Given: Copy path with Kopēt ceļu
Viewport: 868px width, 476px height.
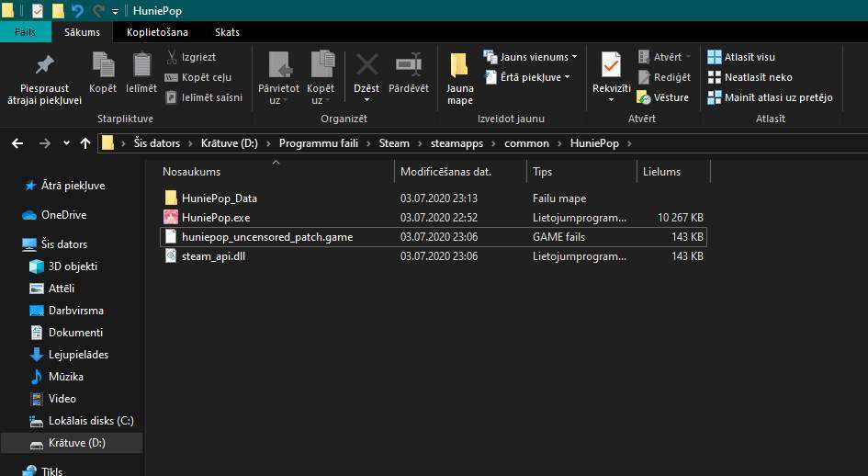Looking at the screenshot, I should click(198, 77).
